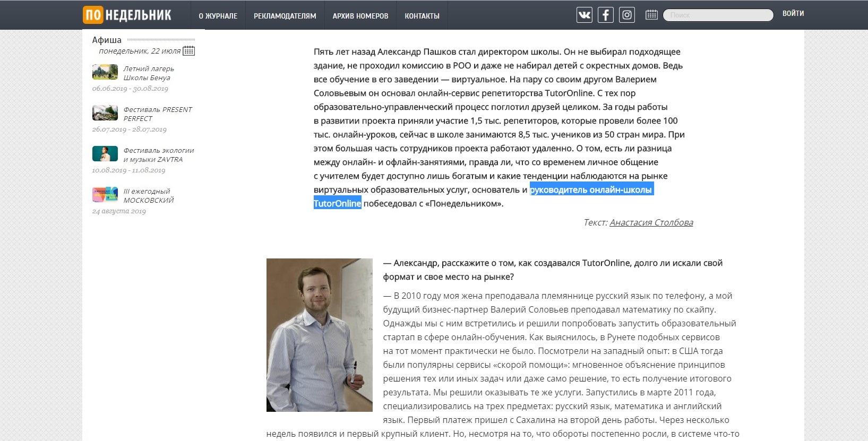
Task: Click the ZAVTRA festival thumbnail image
Action: (105, 153)
